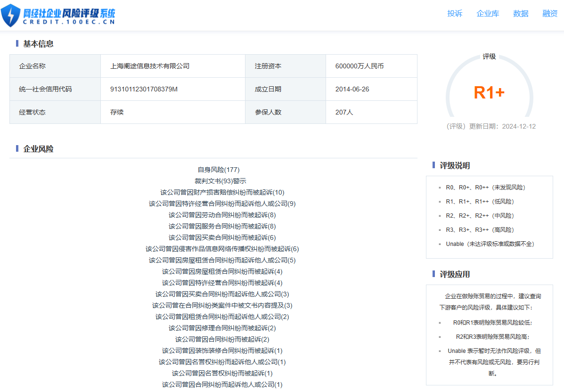
Task: Select 服务合同纠纷而被起诉(8) risk item
Action: tap(222, 226)
